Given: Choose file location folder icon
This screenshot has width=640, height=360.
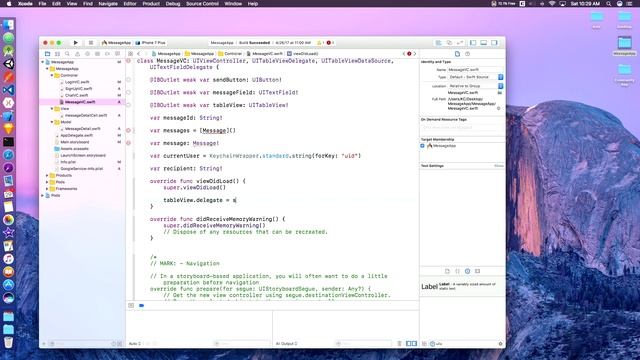Looking at the screenshot, I should point(500,93).
